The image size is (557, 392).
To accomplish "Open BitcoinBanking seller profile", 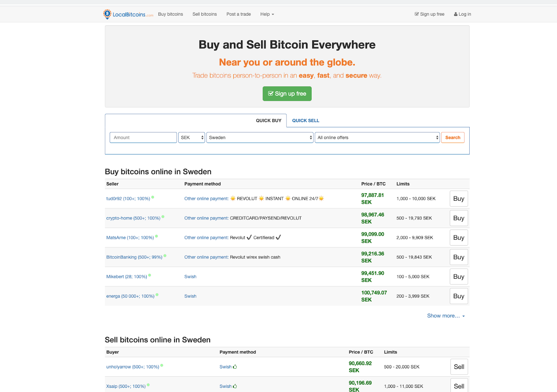I will point(134,257).
